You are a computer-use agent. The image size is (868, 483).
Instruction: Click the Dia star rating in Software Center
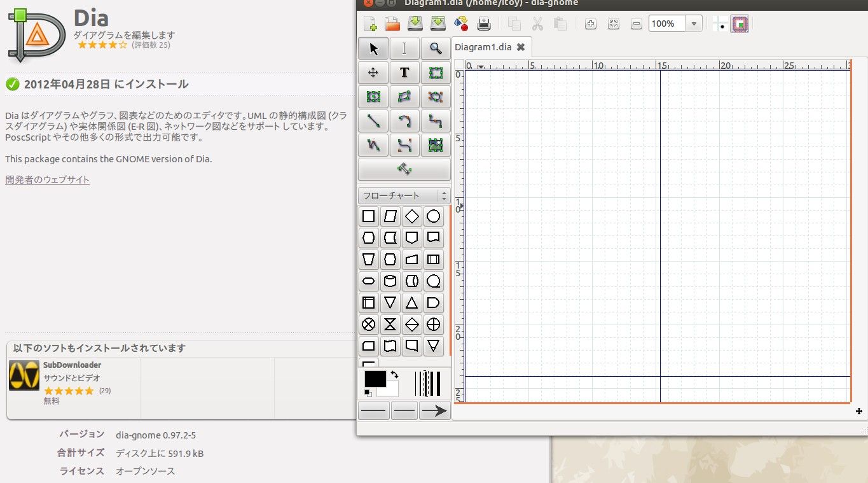[x=102, y=45]
